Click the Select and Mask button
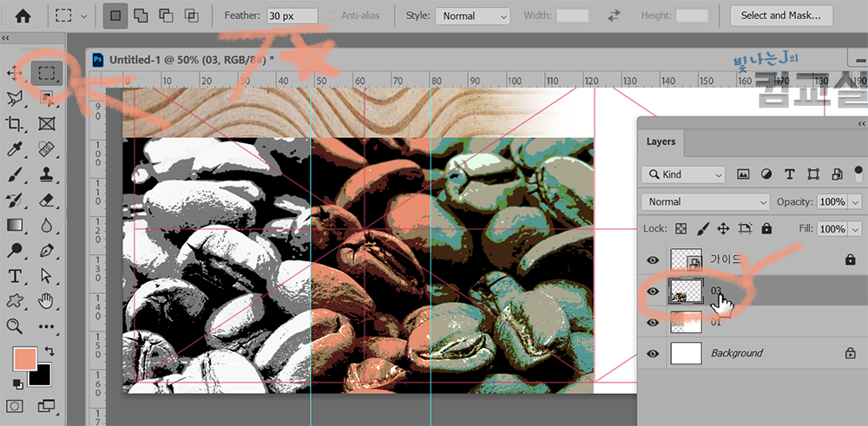868x426 pixels. [x=780, y=16]
